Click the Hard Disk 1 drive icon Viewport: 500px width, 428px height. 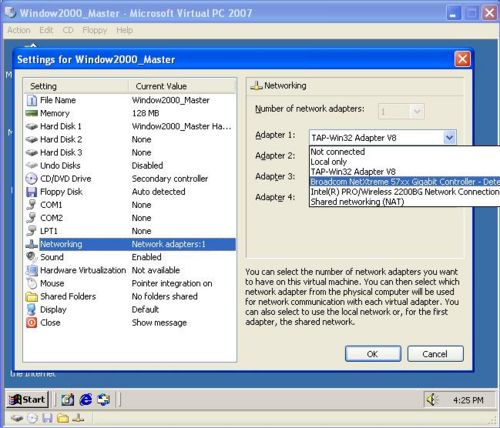[31, 127]
